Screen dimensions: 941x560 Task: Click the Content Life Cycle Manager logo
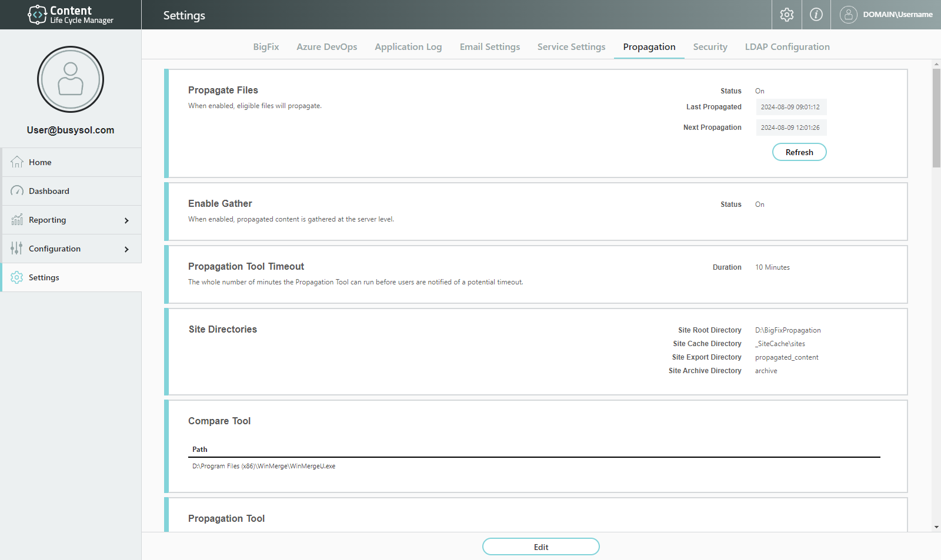[71, 15]
